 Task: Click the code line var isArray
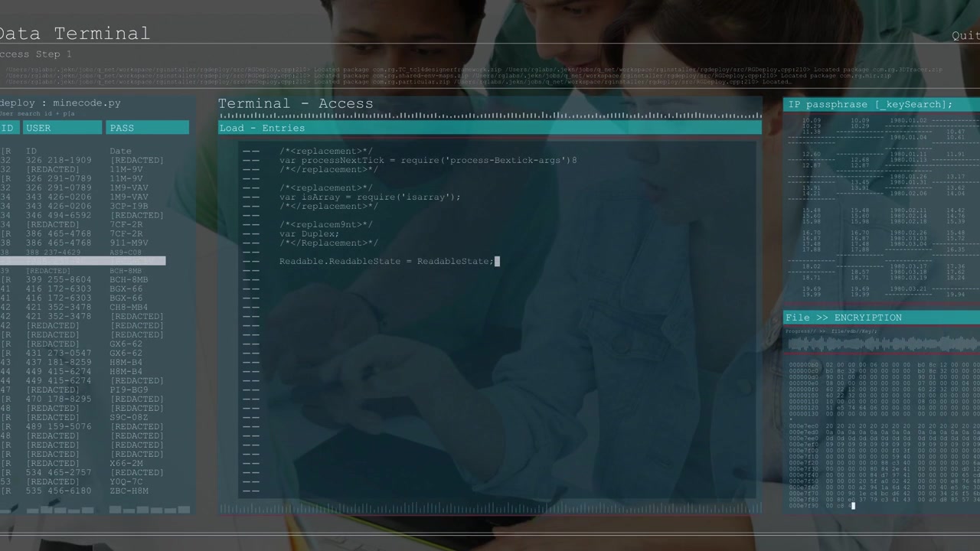[x=370, y=197]
